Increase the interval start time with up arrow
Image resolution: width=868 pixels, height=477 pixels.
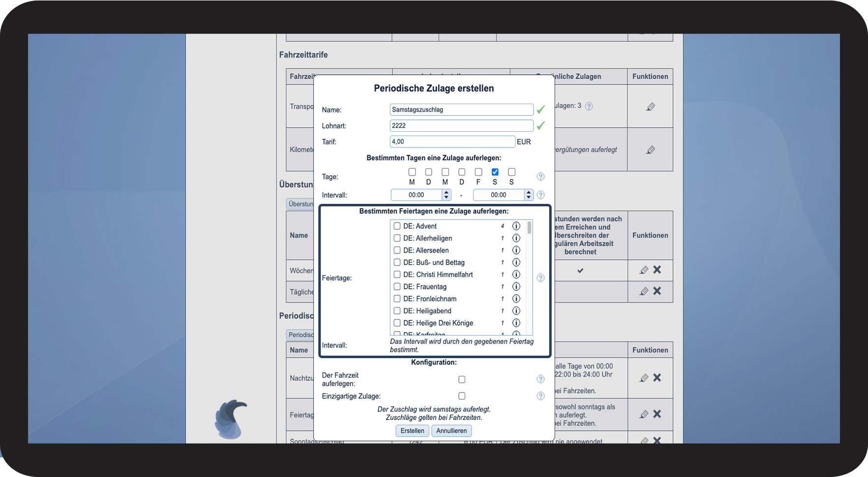click(447, 193)
